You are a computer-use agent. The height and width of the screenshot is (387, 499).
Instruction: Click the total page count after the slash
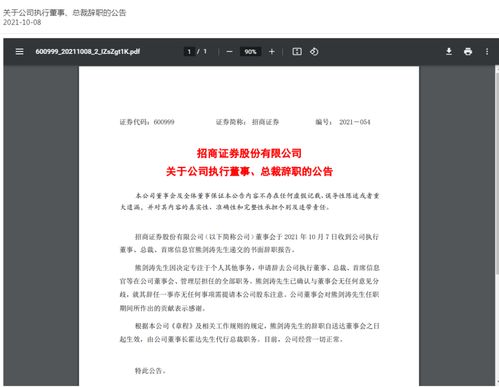(205, 52)
